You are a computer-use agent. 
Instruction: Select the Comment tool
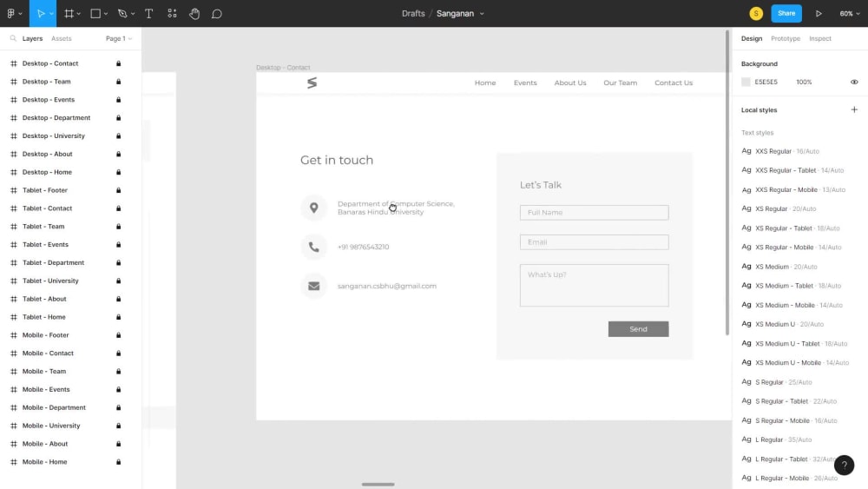[216, 13]
